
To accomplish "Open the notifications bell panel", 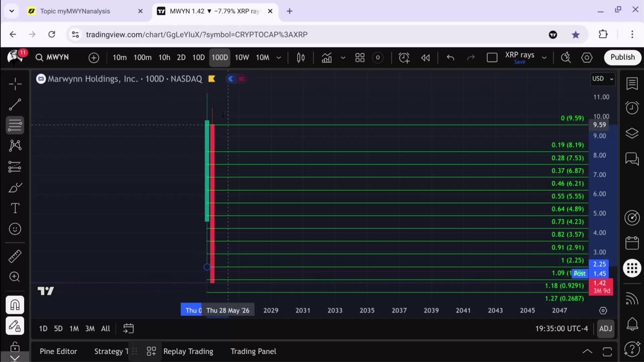I will click(632, 324).
